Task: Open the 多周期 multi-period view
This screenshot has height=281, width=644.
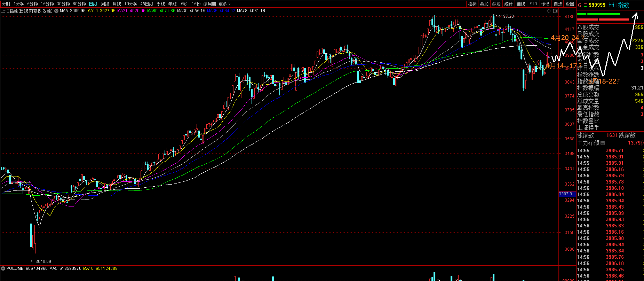Action: [209, 4]
